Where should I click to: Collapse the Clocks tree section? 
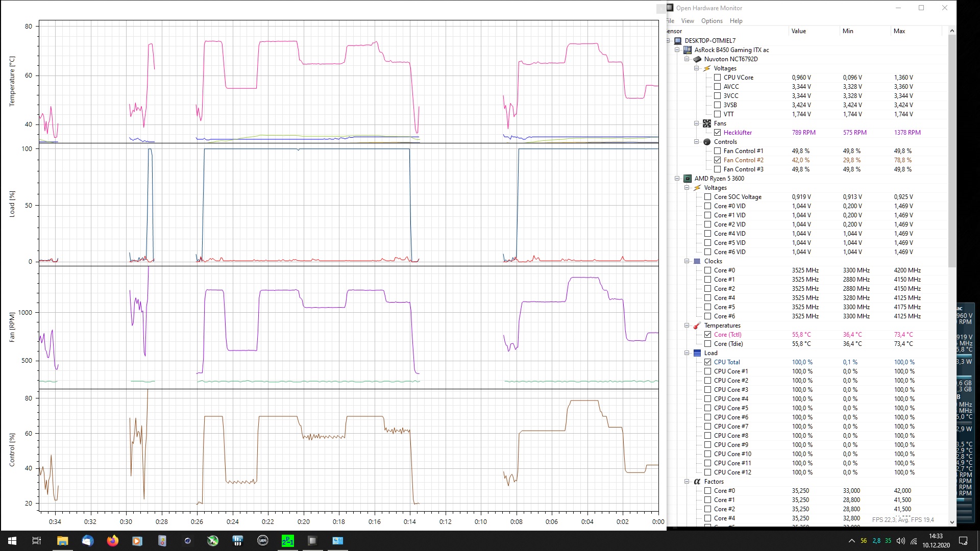click(687, 261)
